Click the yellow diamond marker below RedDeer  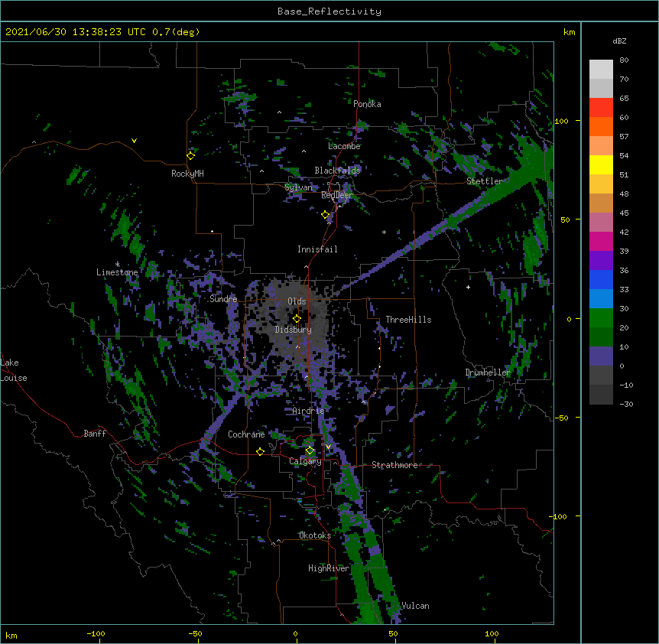[x=326, y=215]
